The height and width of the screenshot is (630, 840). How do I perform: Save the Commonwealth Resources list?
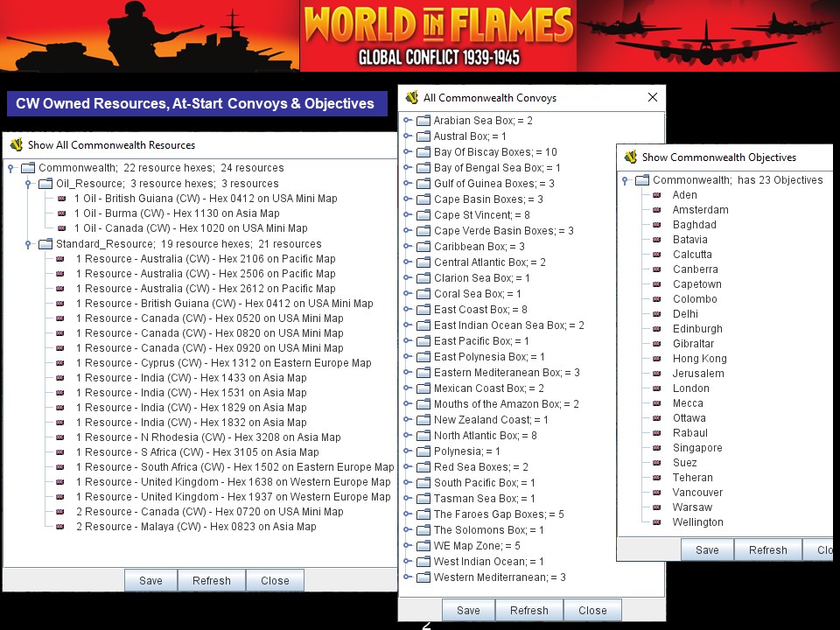click(150, 581)
